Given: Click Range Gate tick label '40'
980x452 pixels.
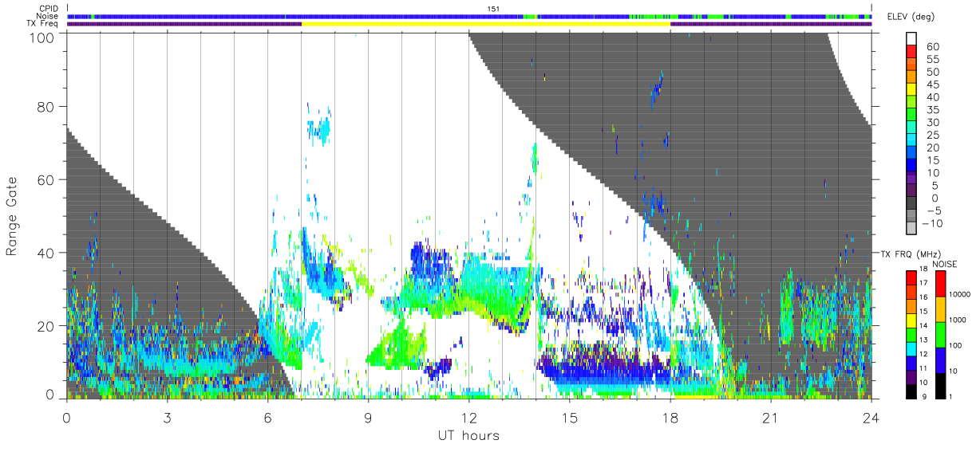Looking at the screenshot, I should click(46, 253).
